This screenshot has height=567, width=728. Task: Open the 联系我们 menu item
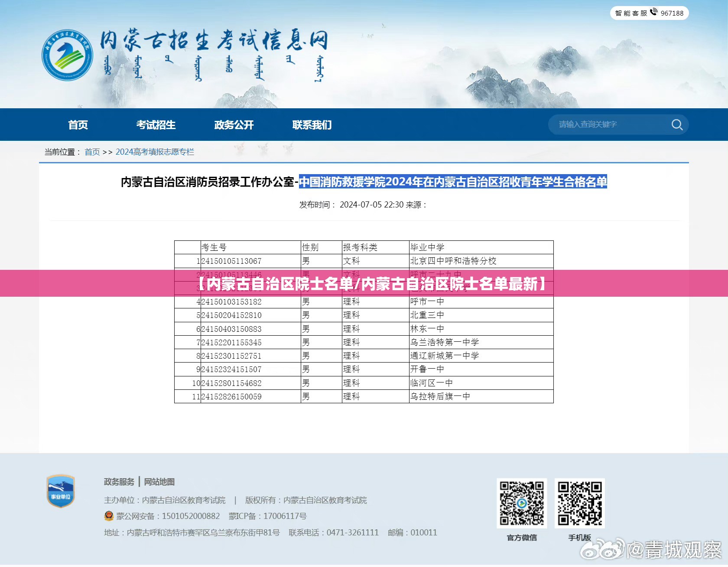[x=312, y=125]
